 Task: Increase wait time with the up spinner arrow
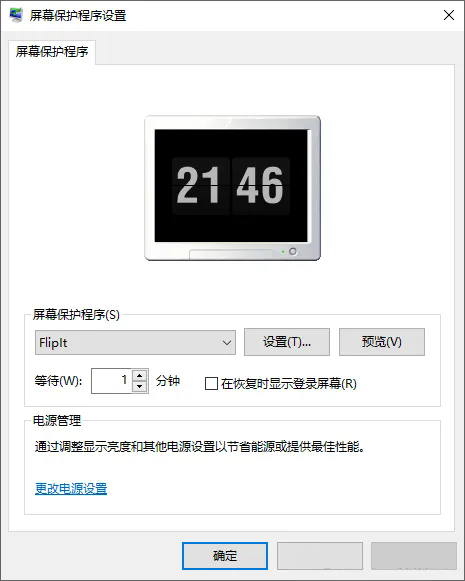tap(140, 375)
